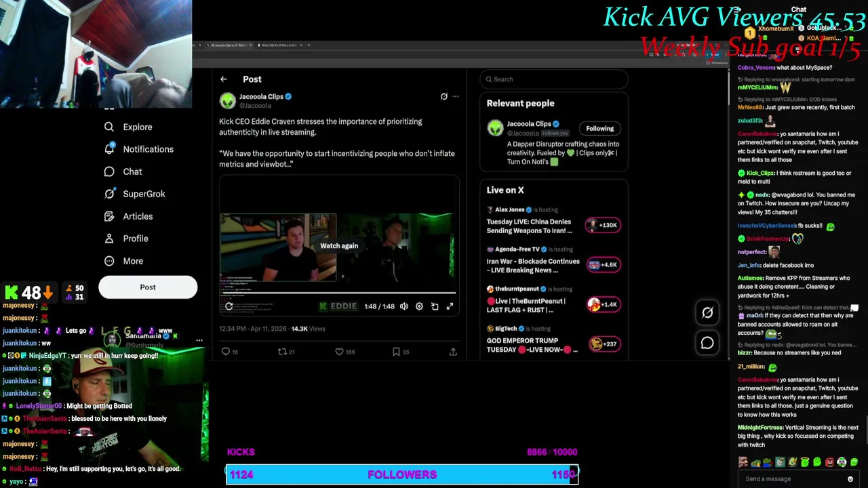
Task: Click the blue FOLLOWERS progress bar
Action: tap(402, 475)
